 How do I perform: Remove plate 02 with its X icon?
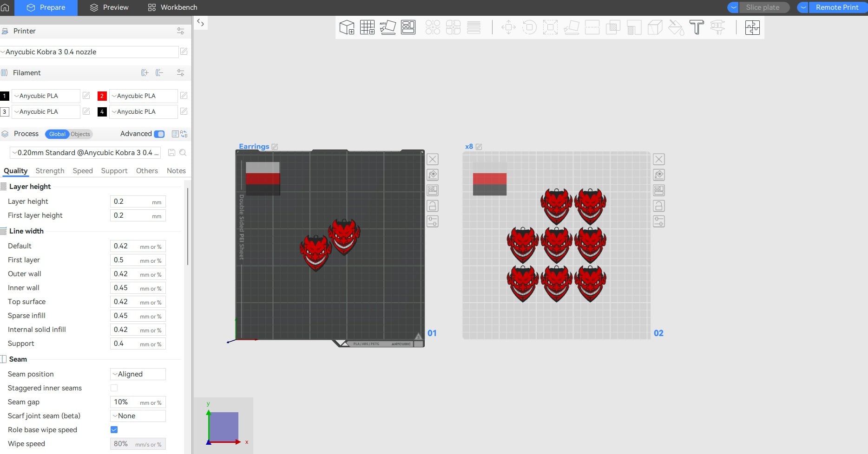coord(659,159)
